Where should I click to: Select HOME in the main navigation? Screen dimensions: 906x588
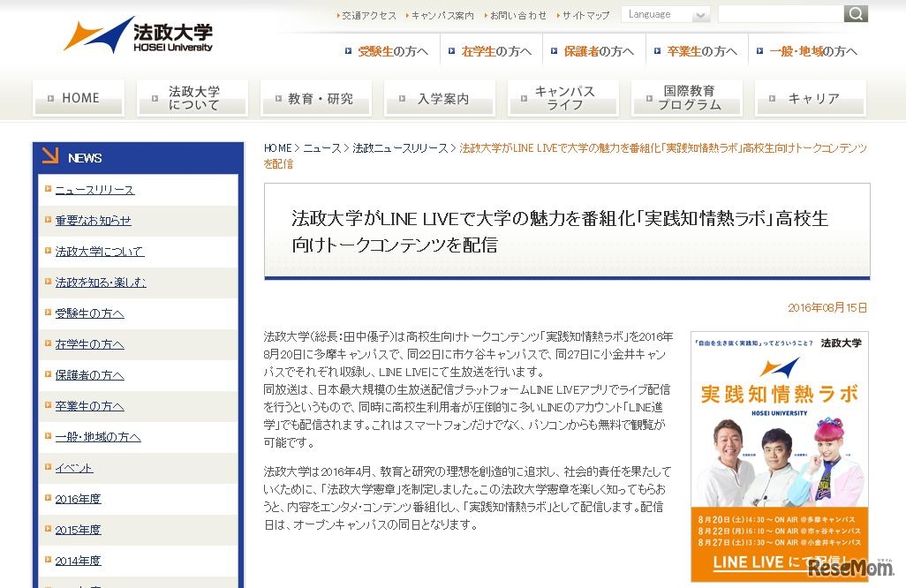coord(78,97)
